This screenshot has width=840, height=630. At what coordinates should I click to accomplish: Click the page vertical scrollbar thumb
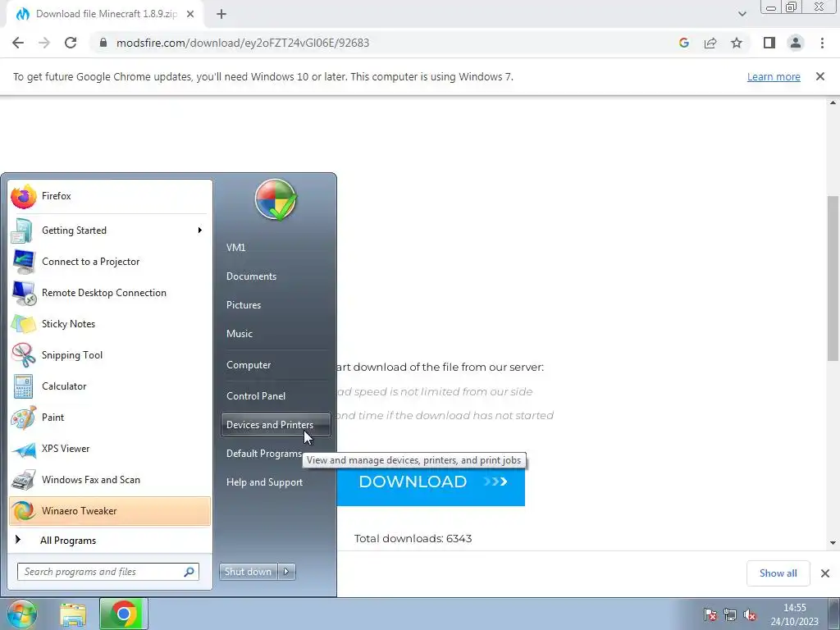click(x=833, y=278)
